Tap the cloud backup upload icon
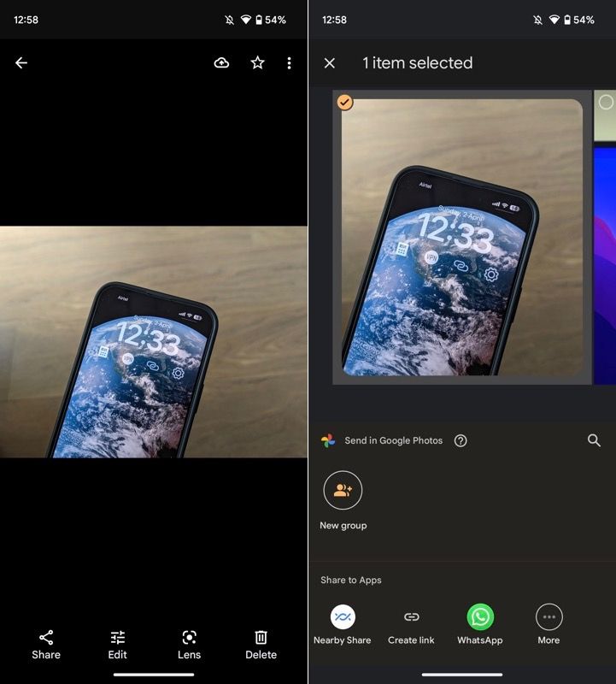The height and width of the screenshot is (684, 616). click(221, 62)
